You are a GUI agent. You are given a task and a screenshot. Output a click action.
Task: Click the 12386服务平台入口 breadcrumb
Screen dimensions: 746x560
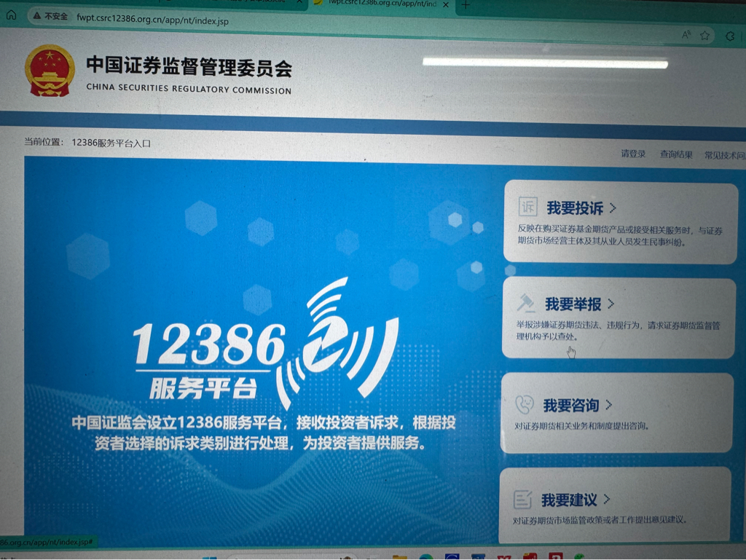[x=111, y=143]
